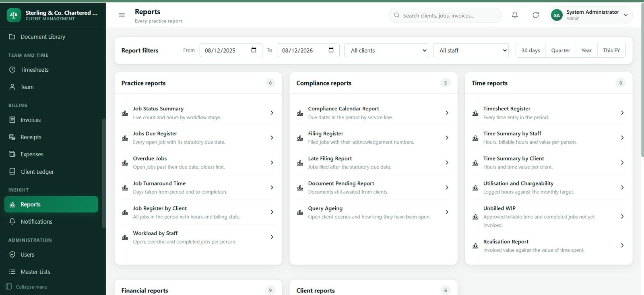Click the Document Library folder icon
The width and height of the screenshot is (644, 295).
tap(12, 37)
